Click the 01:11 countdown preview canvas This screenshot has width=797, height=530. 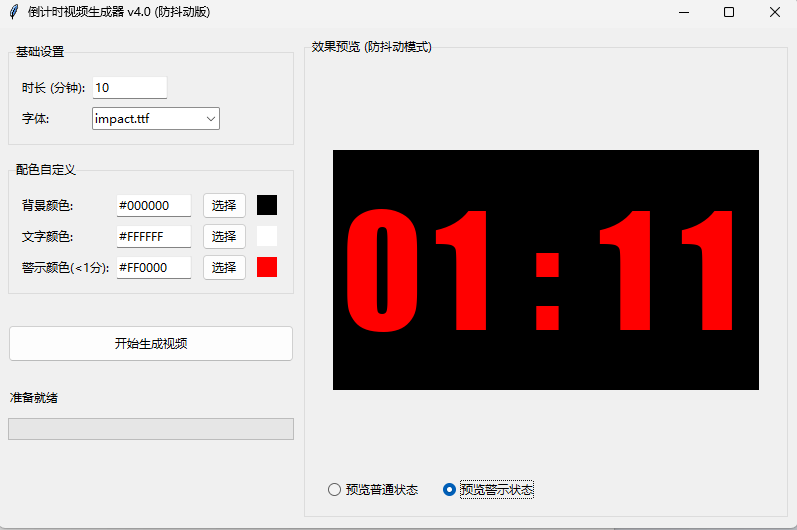tap(545, 270)
